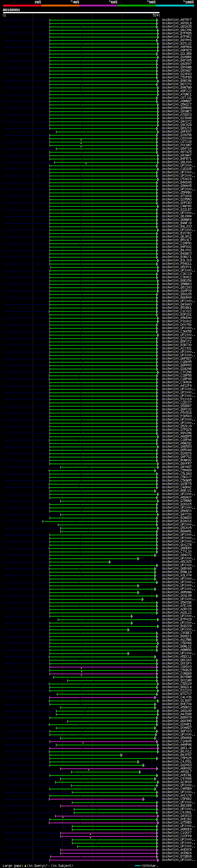Select hit label UniRef100_C1H645
197x868 pixels.
point(176,741)
